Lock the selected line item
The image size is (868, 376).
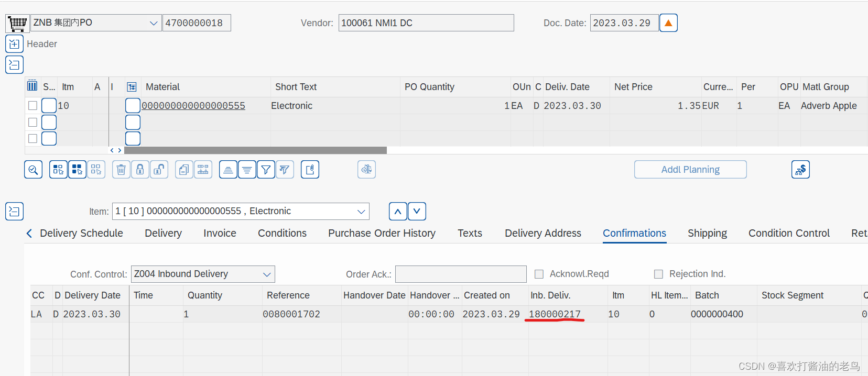coord(140,169)
